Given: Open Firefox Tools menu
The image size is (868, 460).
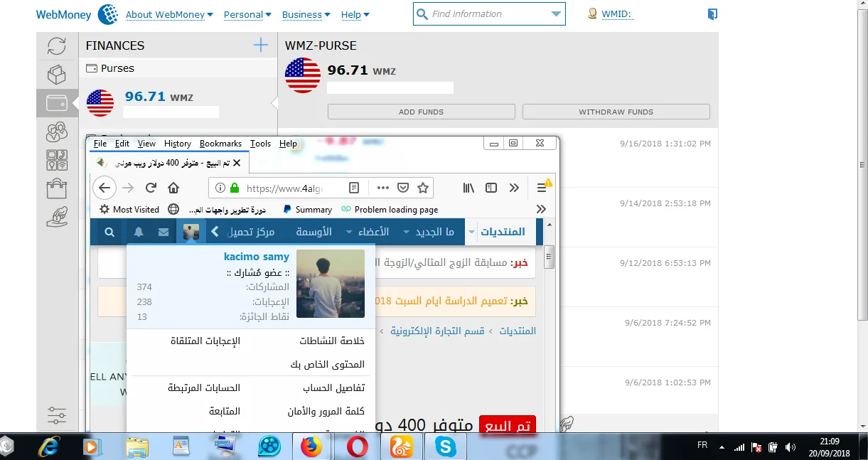Looking at the screenshot, I should [x=260, y=144].
